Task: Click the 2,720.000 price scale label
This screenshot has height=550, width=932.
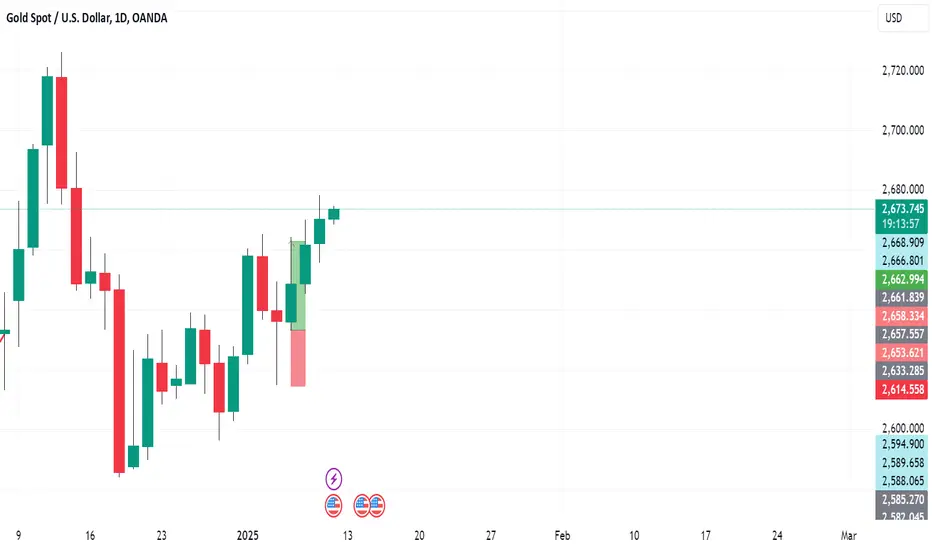Action: tap(903, 71)
